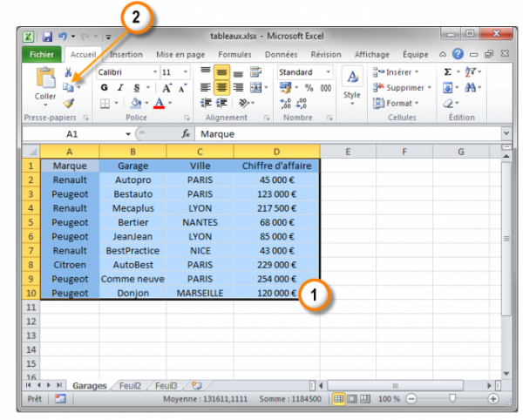Viewport: 523px width, 420px height.
Task: Click the Copy icon in Presse-papiers
Action: (68, 87)
